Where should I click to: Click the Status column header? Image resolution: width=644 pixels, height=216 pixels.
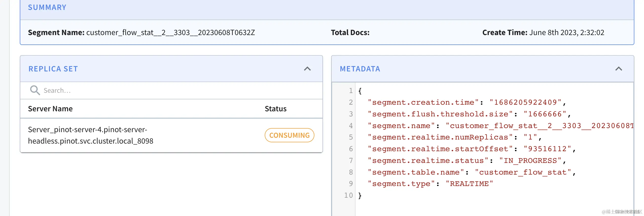point(276,109)
